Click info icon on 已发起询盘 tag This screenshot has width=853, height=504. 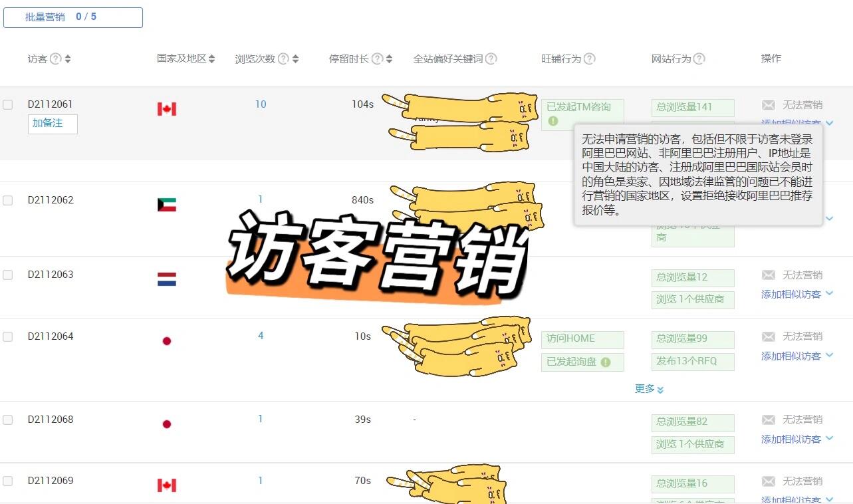[606, 362]
